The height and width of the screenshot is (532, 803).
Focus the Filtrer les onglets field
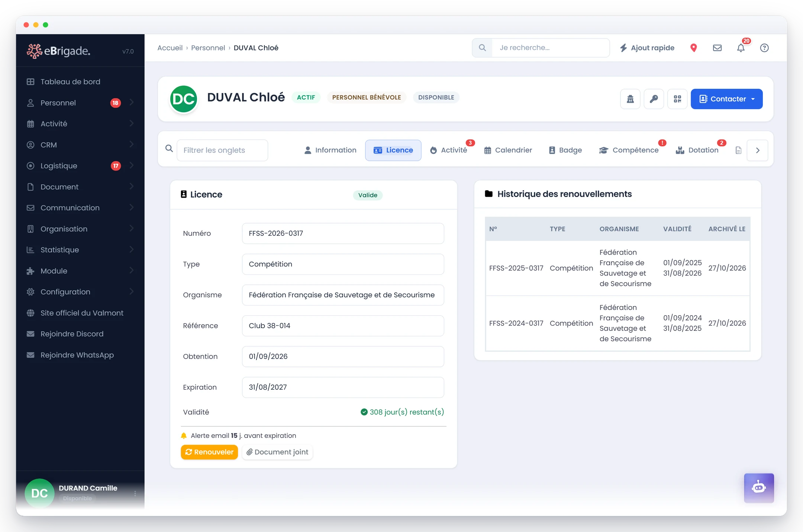click(x=222, y=150)
